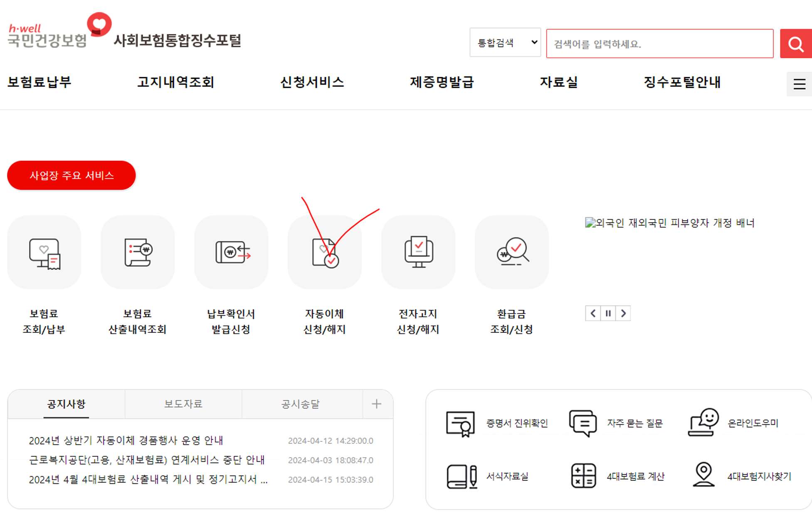The image size is (812, 517).
Task: Open the 보험료 산출내역조회 icon
Action: pos(138,252)
